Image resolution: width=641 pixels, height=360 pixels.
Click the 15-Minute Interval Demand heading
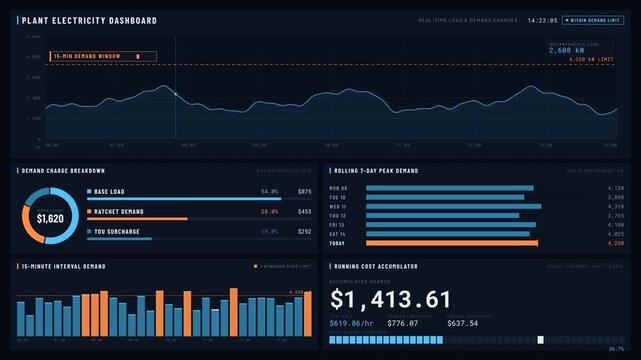(63, 266)
